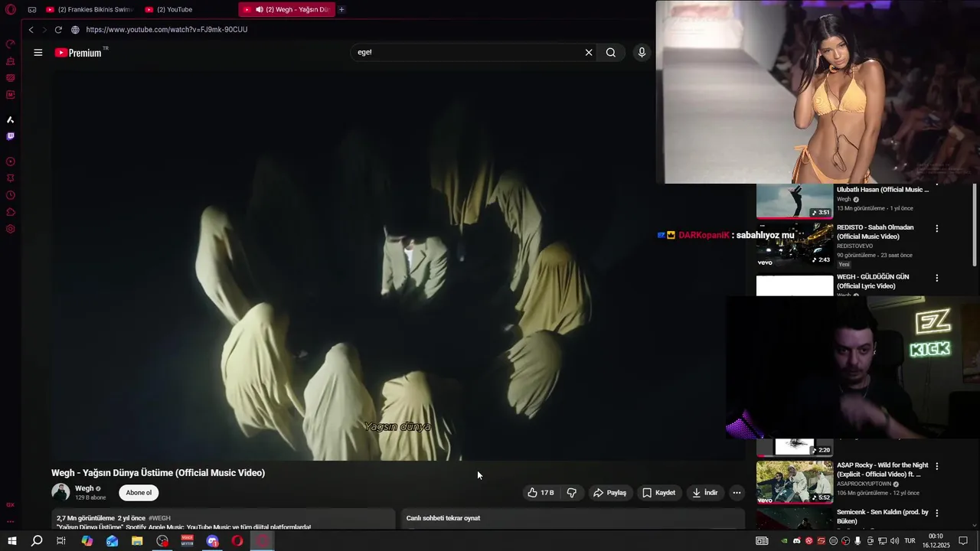Open Discord from the taskbar
The width and height of the screenshot is (980, 551).
[213, 541]
